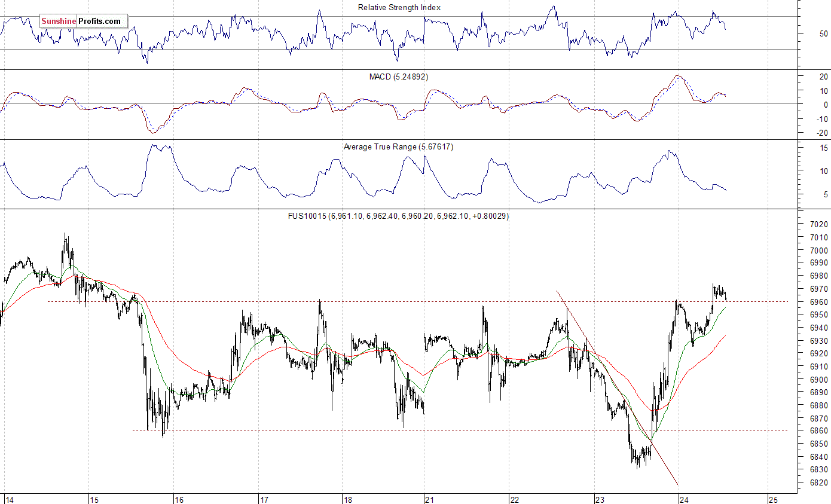Screen dimensions: 831x504
Task: Select the RSI axis label 50
Action: 824,33
